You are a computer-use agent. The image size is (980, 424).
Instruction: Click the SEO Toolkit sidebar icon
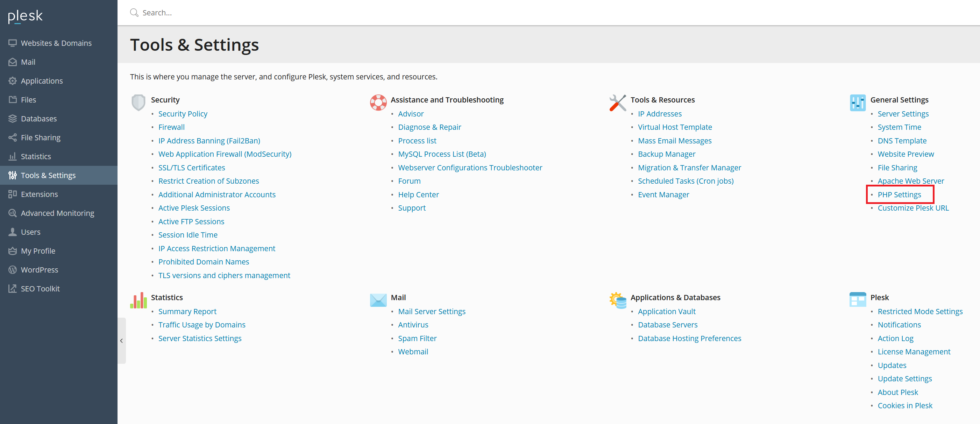(13, 289)
